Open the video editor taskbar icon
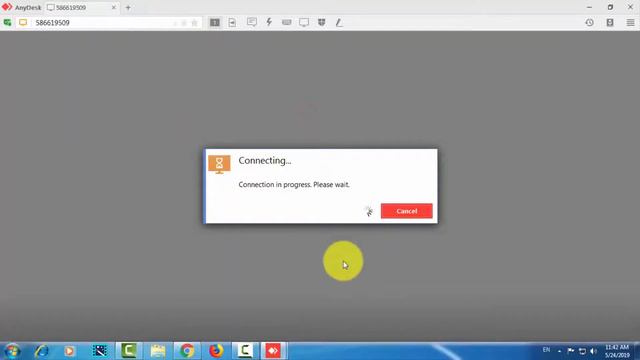 (100, 351)
